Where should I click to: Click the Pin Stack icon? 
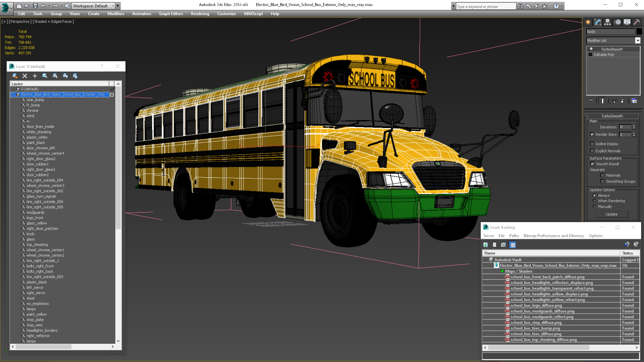pyautogui.click(x=591, y=101)
